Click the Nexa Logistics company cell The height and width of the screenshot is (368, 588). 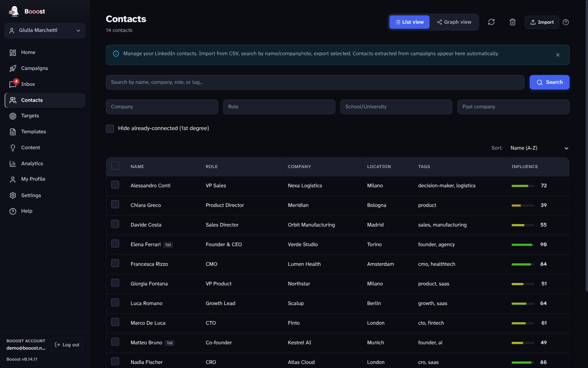(305, 186)
